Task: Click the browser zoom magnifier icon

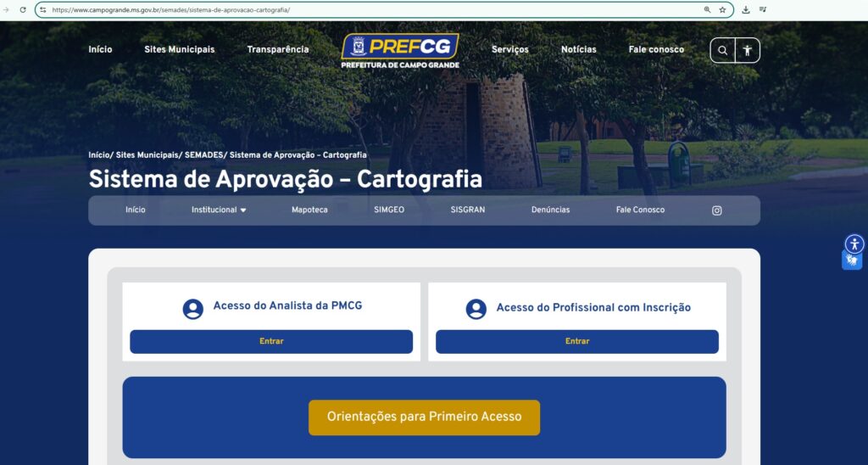Action: 707,10
